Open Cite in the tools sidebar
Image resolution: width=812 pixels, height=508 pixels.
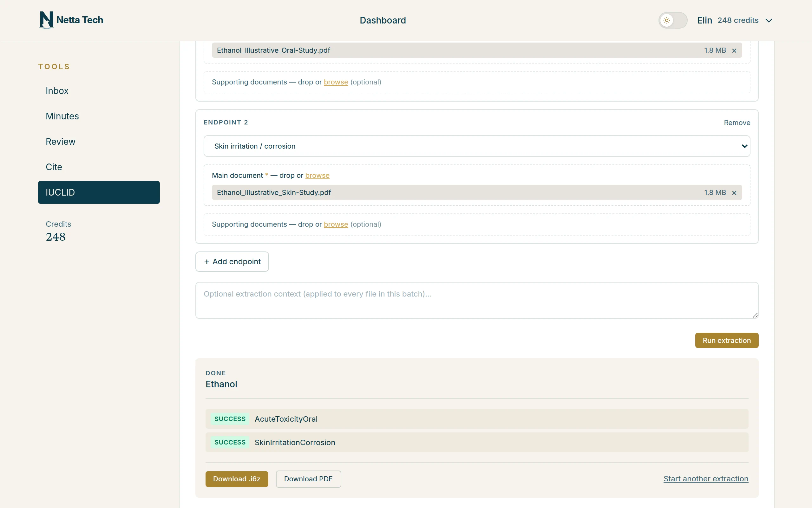[54, 167]
